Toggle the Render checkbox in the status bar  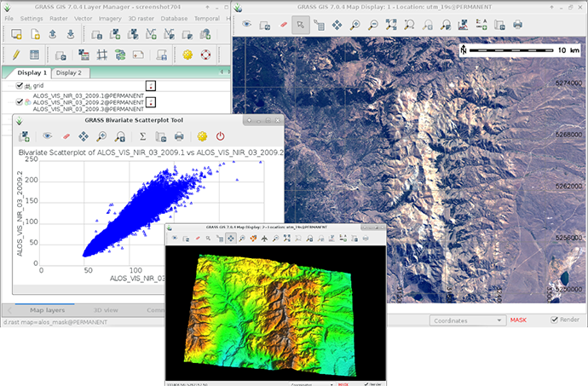pos(555,320)
